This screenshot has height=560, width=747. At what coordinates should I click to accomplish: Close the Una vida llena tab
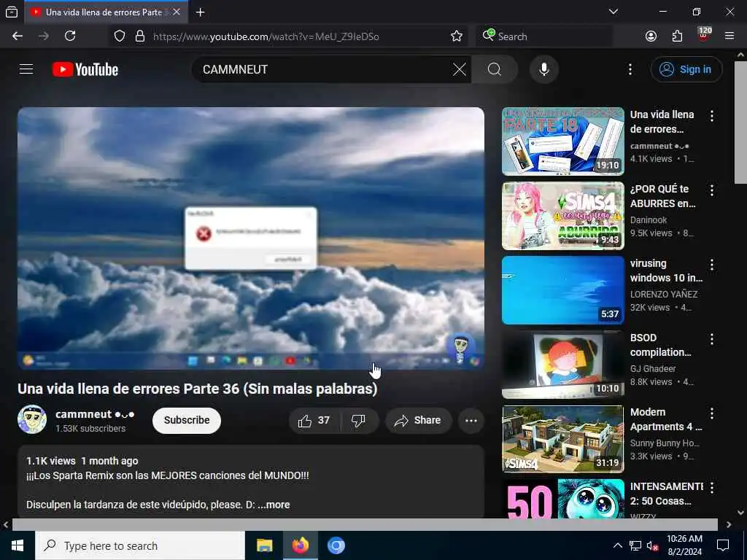tap(177, 12)
